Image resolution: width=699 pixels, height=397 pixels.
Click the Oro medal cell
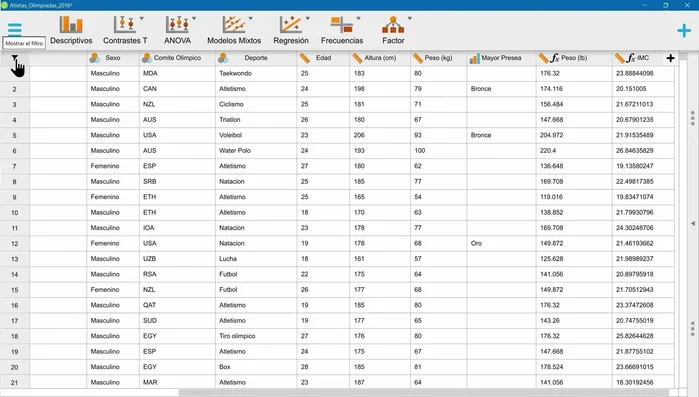(x=502, y=243)
